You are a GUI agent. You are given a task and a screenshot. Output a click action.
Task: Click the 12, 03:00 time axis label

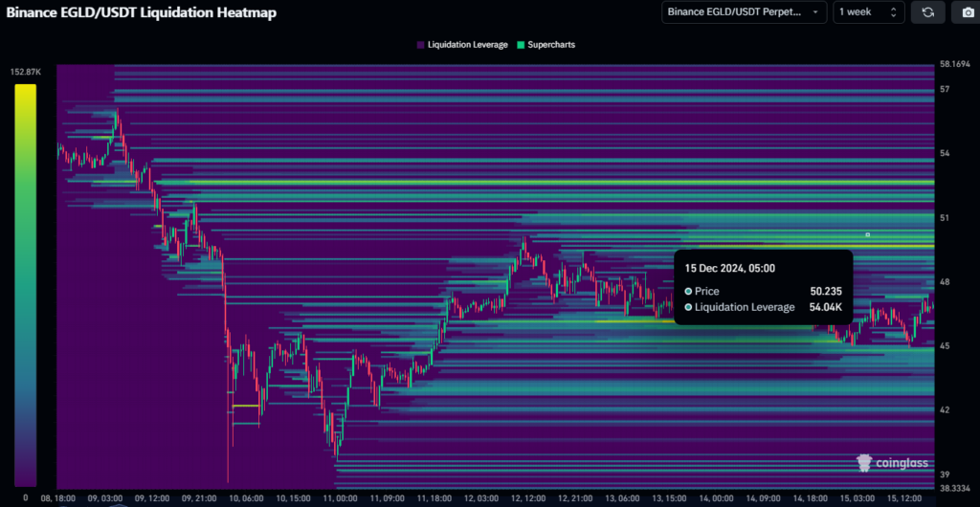(483, 498)
